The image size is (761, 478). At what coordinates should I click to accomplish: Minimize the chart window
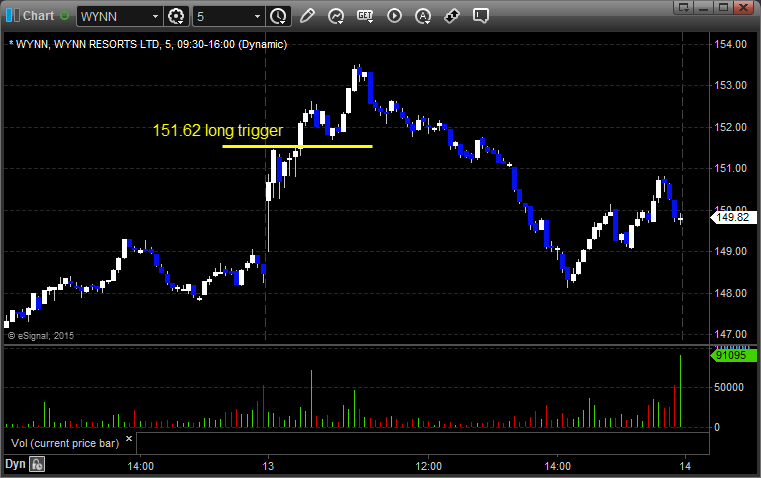point(704,7)
